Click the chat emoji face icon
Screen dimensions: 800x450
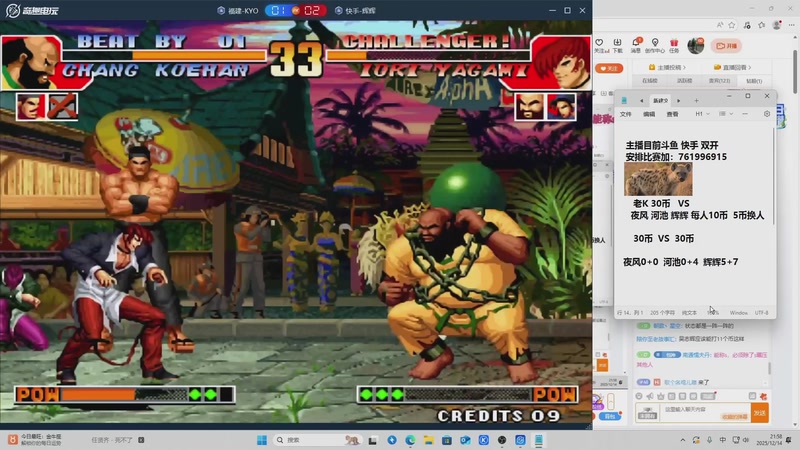[x=639, y=396]
